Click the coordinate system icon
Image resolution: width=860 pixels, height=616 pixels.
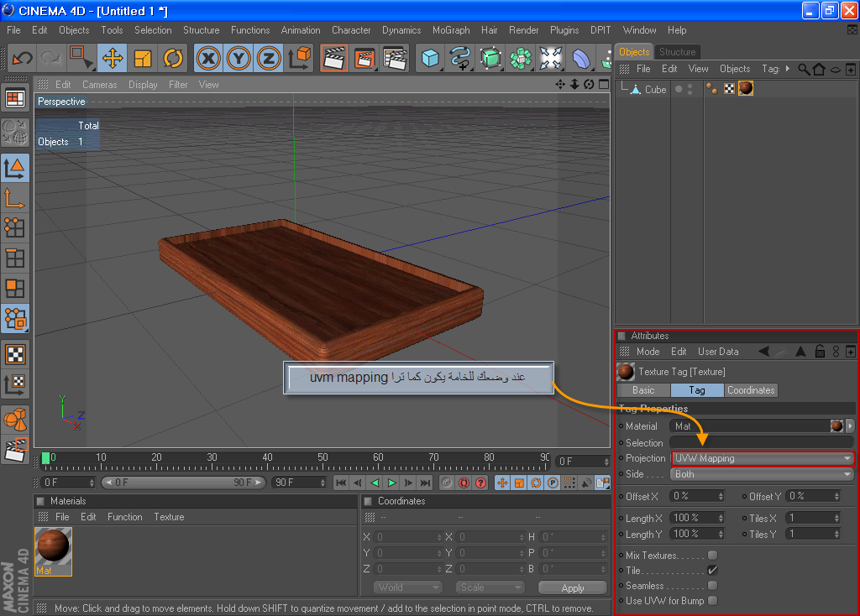click(299, 58)
